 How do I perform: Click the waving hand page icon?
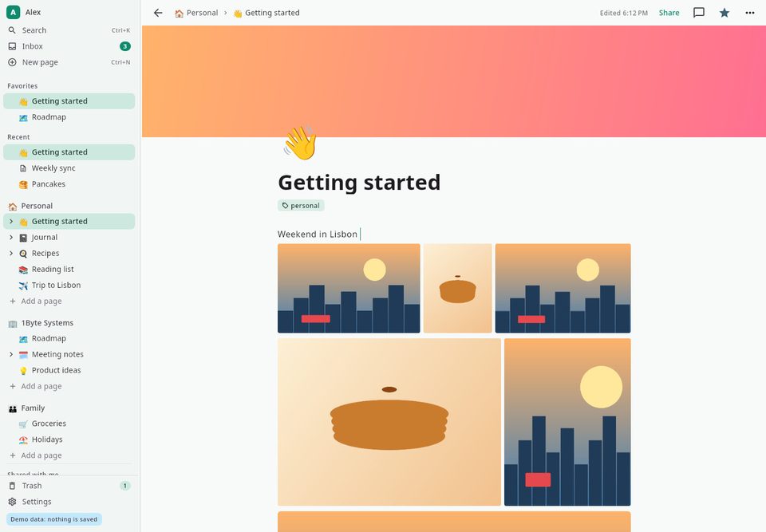click(x=300, y=142)
